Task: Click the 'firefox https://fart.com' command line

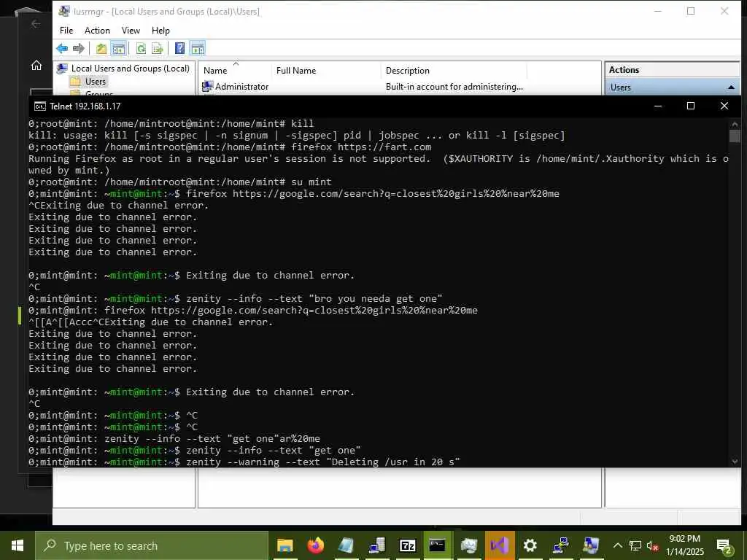Action: coord(230,147)
